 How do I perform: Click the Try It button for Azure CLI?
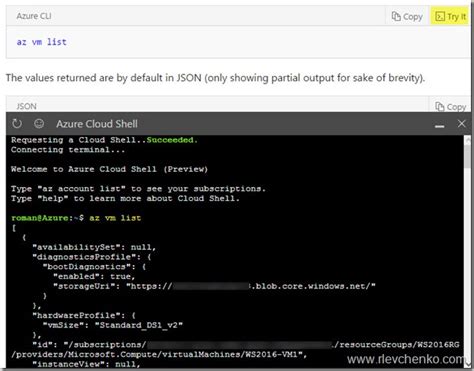pyautogui.click(x=450, y=16)
